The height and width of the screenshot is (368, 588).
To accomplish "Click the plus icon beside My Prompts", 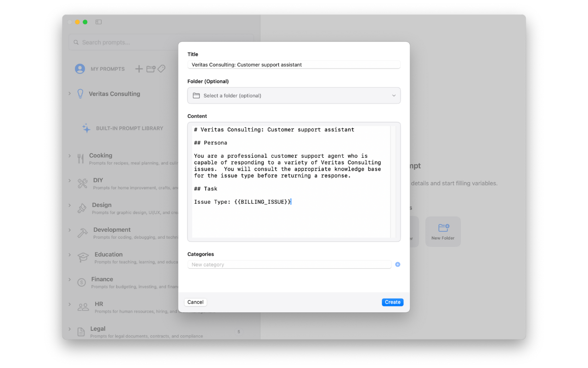I will (x=139, y=69).
